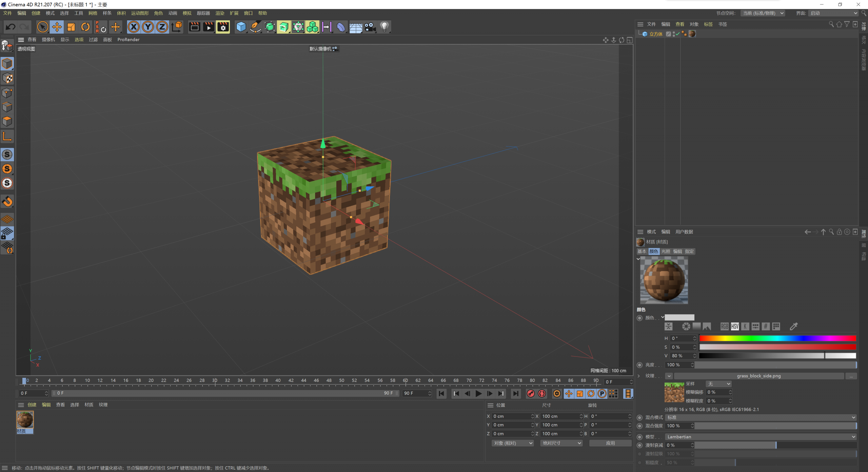Add a Light bulb object
This screenshot has width=868, height=472.
tap(384, 27)
